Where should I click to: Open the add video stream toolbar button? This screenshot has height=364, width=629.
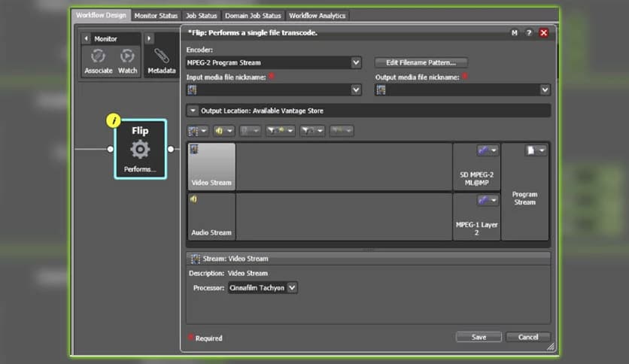click(x=198, y=131)
